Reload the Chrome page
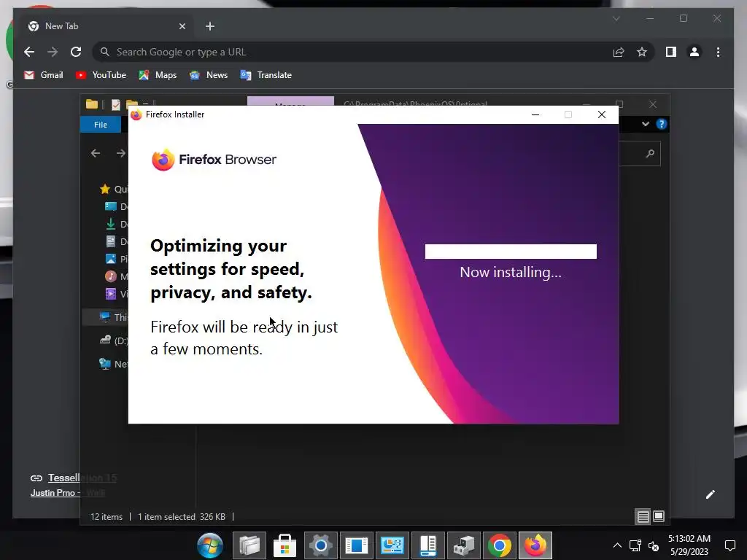Image resolution: width=747 pixels, height=560 pixels. 76,52
